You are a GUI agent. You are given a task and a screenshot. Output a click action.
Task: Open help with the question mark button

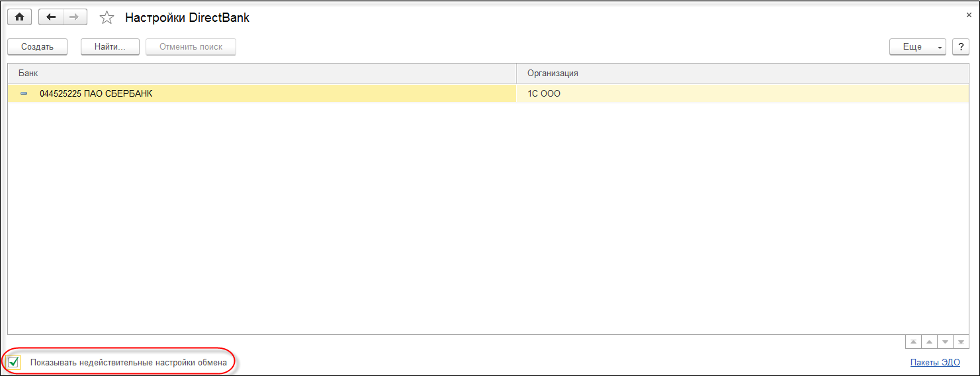click(x=960, y=47)
